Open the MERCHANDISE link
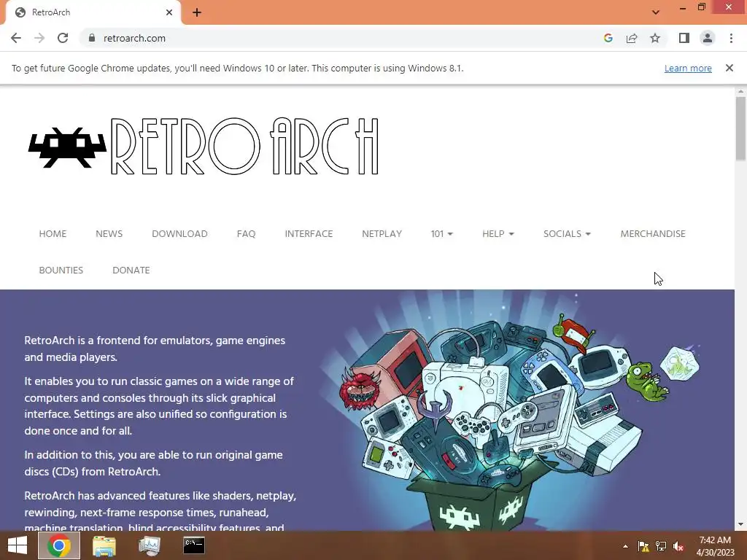Screen dimensions: 747x560 (653, 234)
